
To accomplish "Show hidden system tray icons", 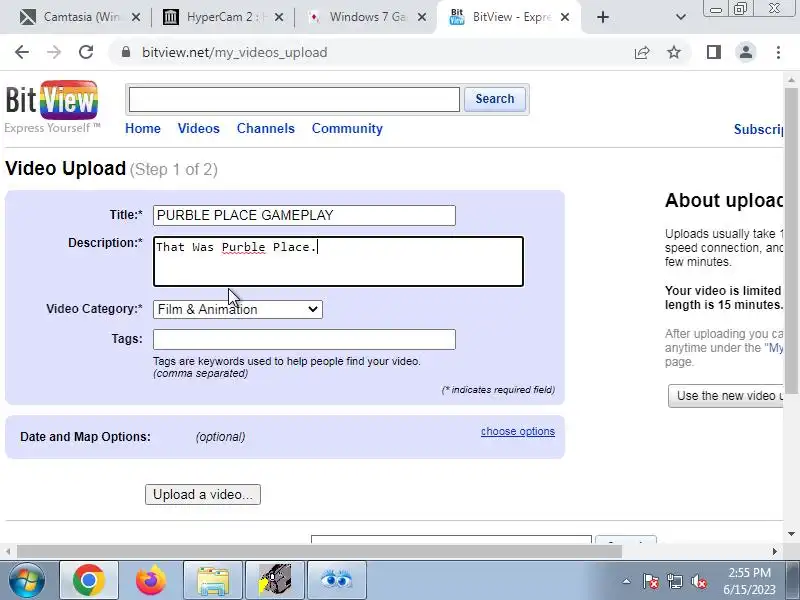I will click(627, 581).
